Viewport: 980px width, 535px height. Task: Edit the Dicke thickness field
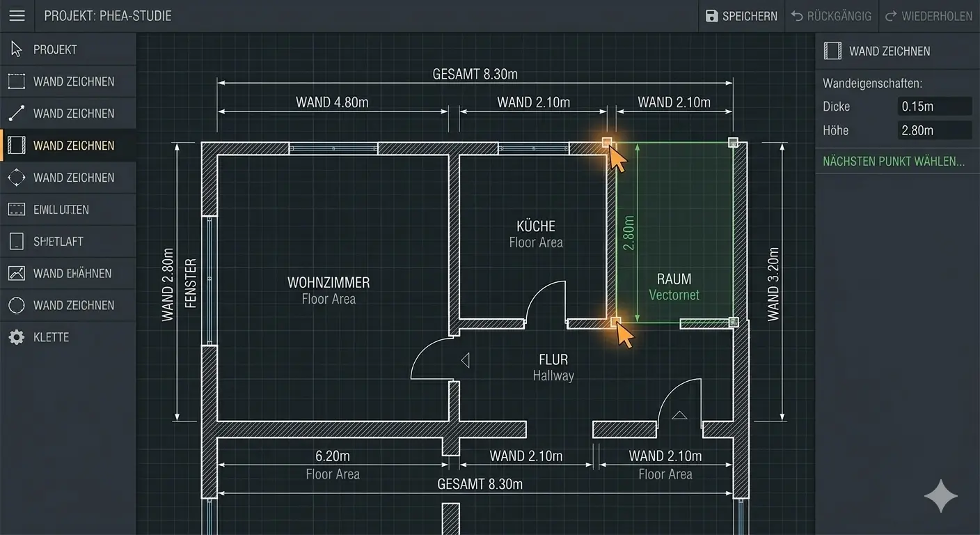(934, 107)
